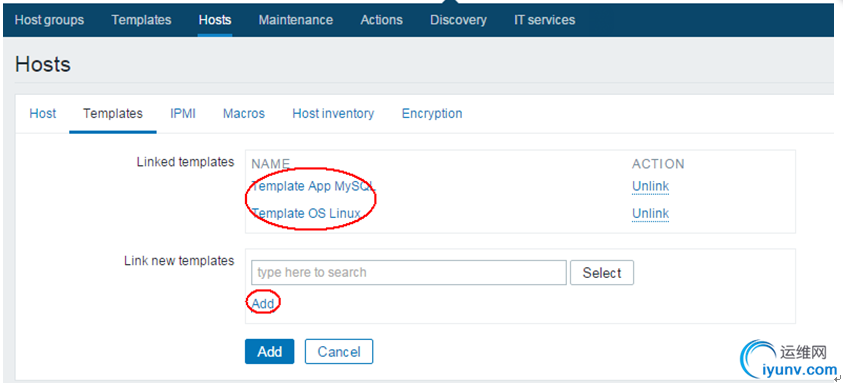The image size is (843, 386).
Task: Click the Cancel button
Action: click(x=339, y=352)
